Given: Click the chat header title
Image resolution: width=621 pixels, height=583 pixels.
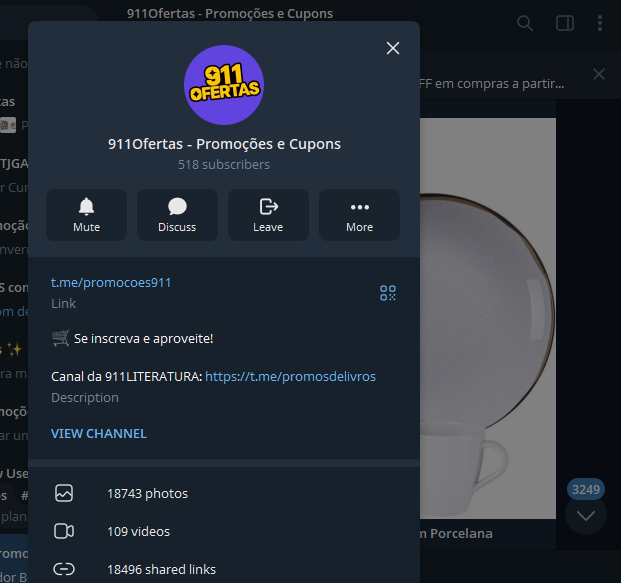Looking at the screenshot, I should click(230, 13).
